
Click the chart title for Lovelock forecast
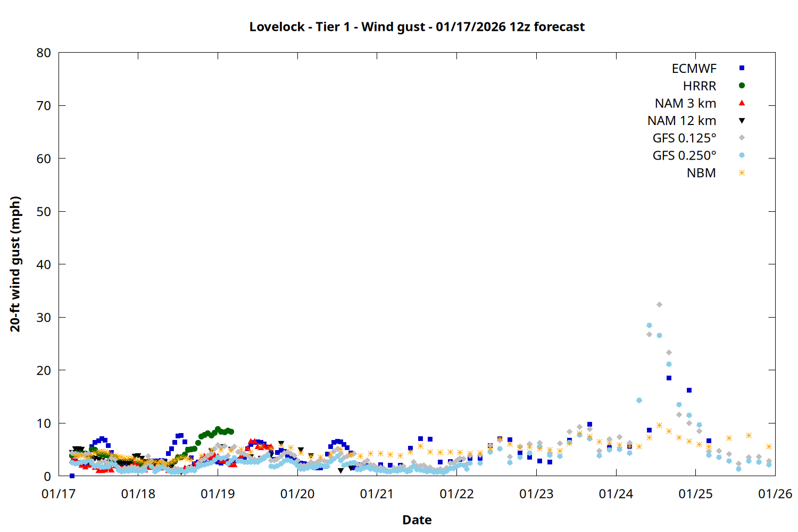(417, 27)
